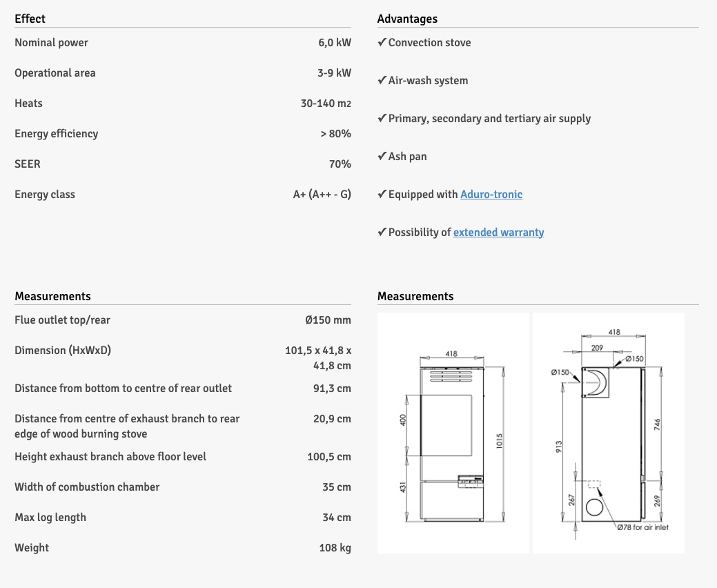Click the Max log length label
The height and width of the screenshot is (588, 717).
click(x=50, y=518)
